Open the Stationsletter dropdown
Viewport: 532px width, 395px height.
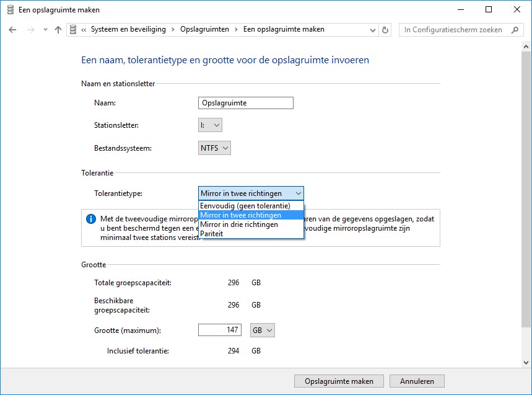coord(210,125)
